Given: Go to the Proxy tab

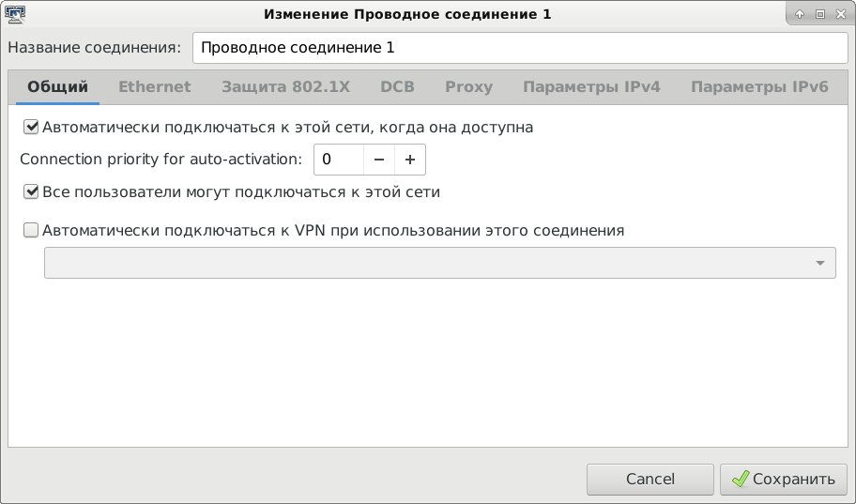Looking at the screenshot, I should coord(468,87).
